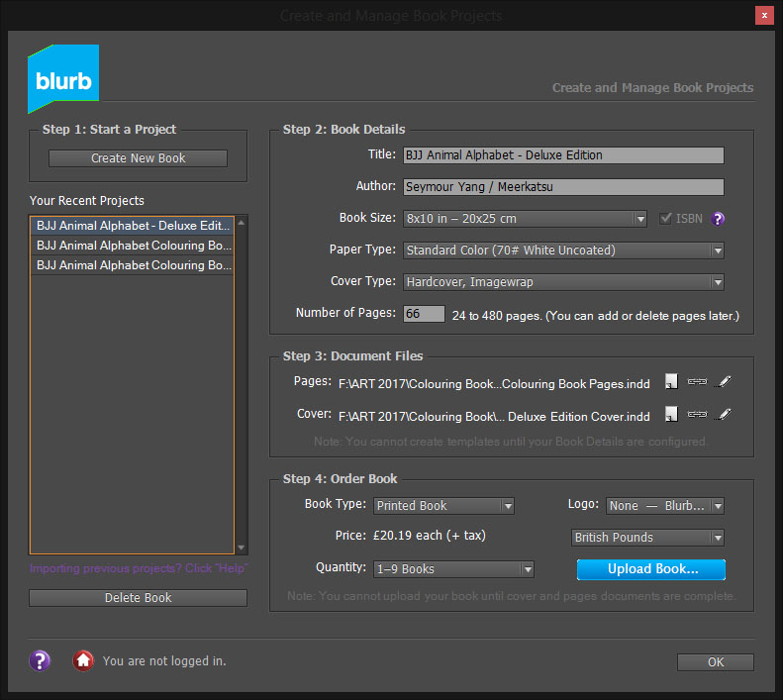This screenshot has height=700, width=783.
Task: Click the recent projects scrollbar down arrow
Action: click(x=242, y=548)
